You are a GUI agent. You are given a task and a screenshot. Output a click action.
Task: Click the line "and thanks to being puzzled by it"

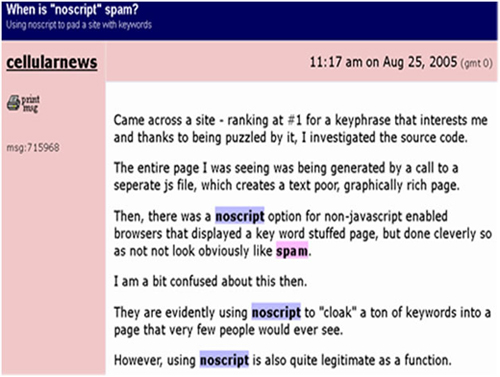pos(291,137)
